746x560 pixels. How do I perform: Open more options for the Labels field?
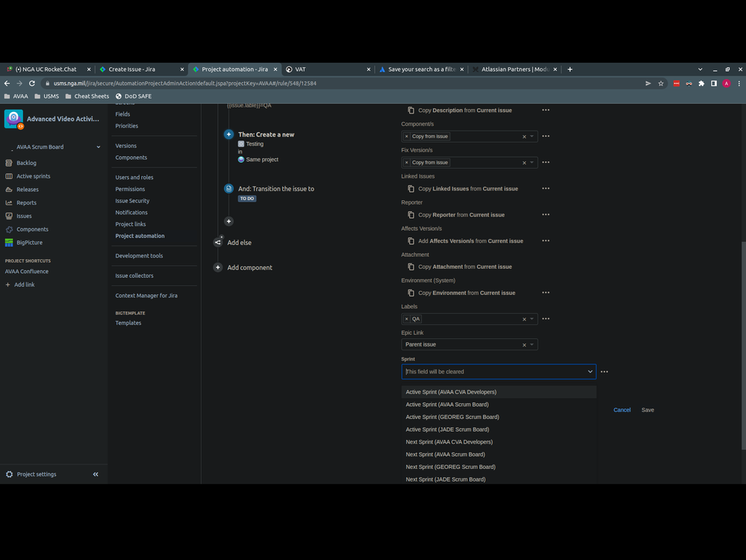point(546,318)
